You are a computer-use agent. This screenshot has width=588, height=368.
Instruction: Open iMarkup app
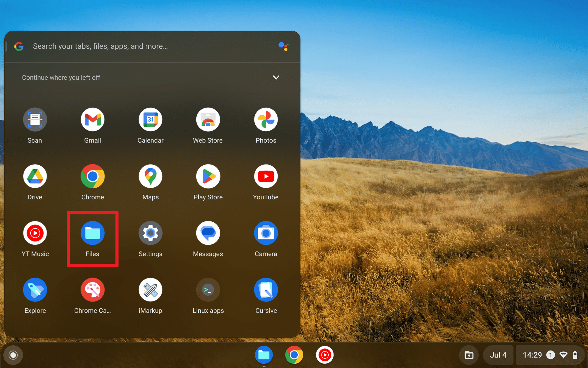[x=150, y=289]
